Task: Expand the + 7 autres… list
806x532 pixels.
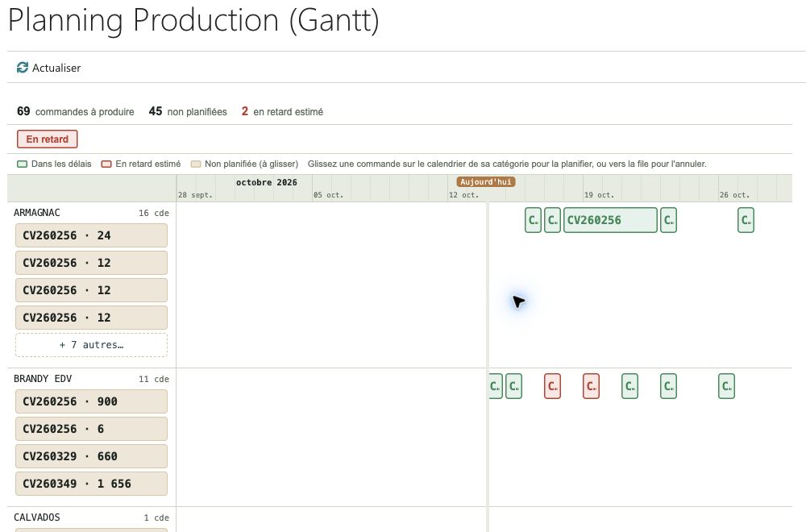Action: 92,345
